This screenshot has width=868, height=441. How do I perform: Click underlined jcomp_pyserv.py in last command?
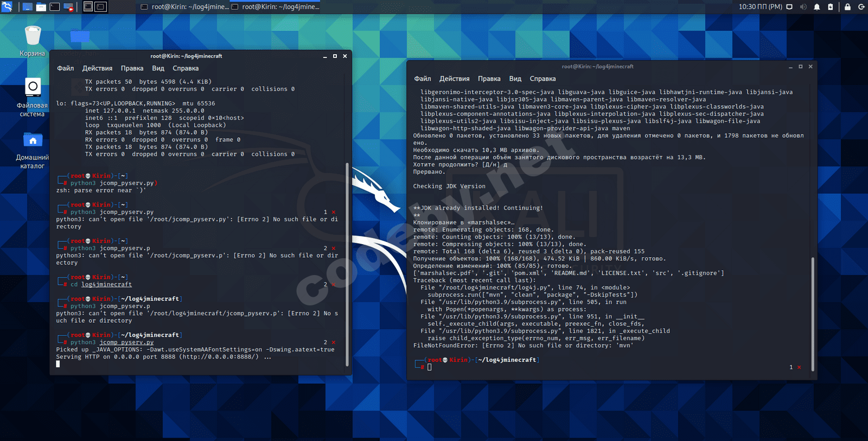126,342
